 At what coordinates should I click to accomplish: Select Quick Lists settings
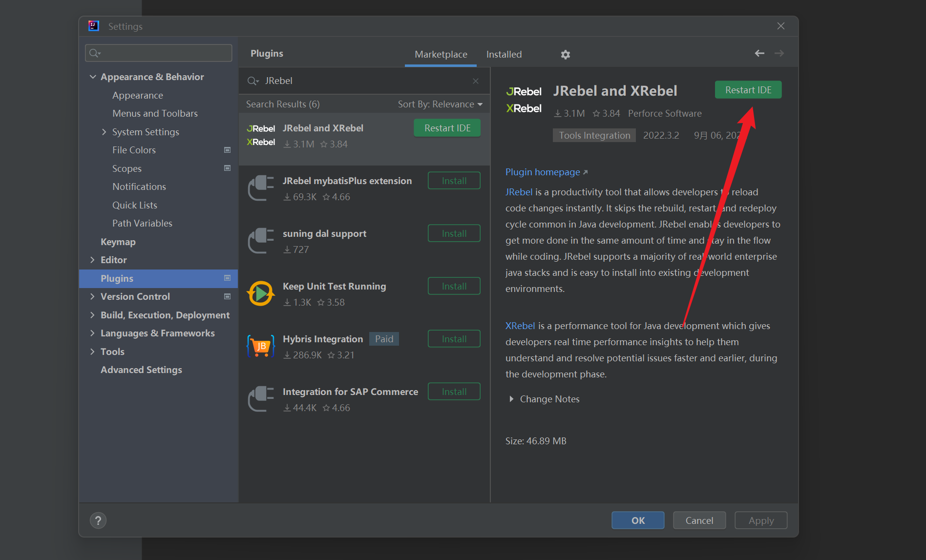click(x=135, y=205)
